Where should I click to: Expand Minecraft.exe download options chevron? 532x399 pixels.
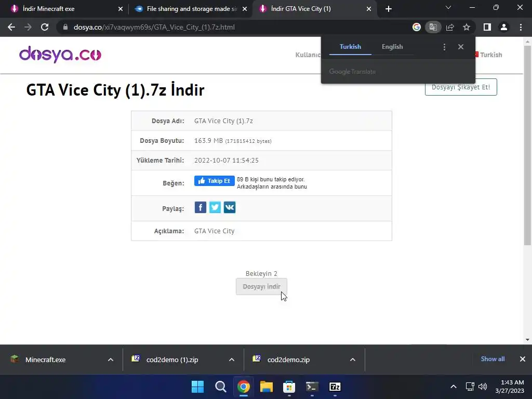(x=111, y=360)
